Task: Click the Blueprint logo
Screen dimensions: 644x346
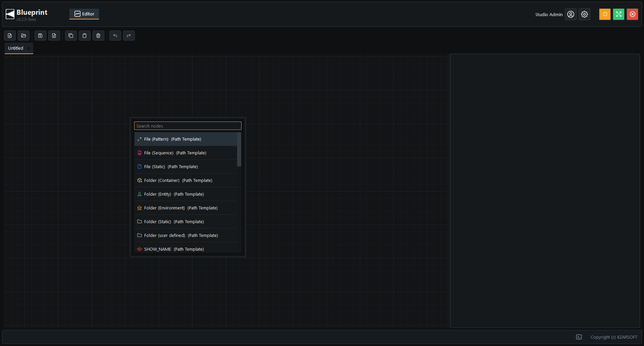Action: [x=10, y=14]
